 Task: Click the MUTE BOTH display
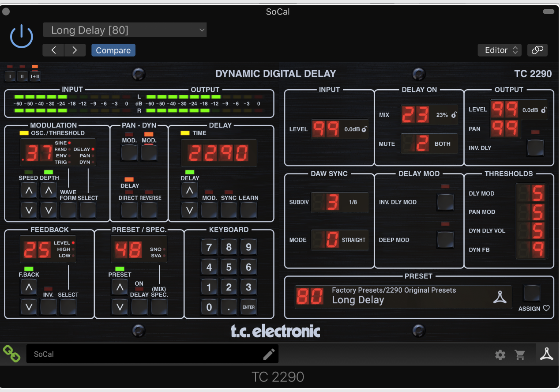pyautogui.click(x=429, y=143)
